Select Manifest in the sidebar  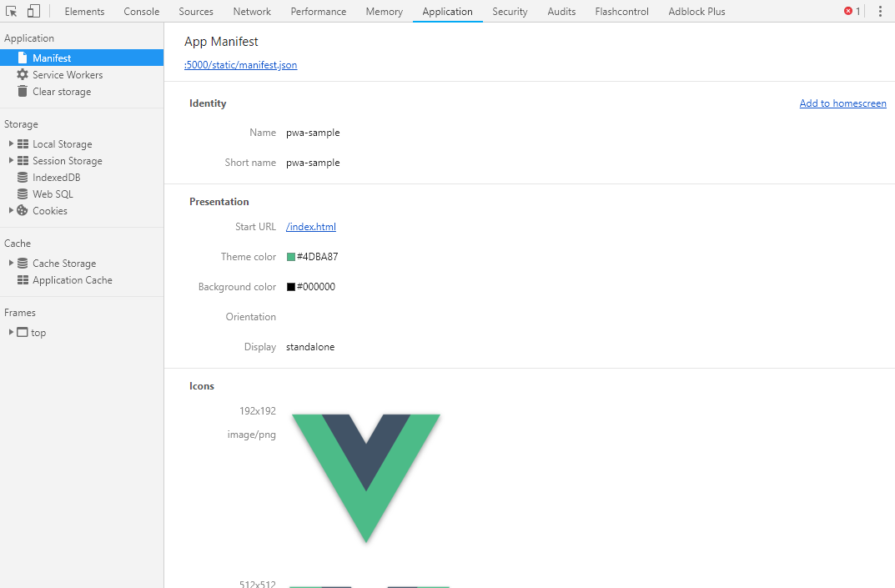82,58
